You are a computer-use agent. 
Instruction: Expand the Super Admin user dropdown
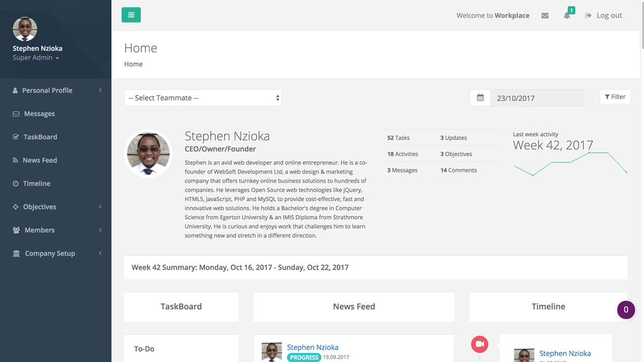tap(36, 58)
